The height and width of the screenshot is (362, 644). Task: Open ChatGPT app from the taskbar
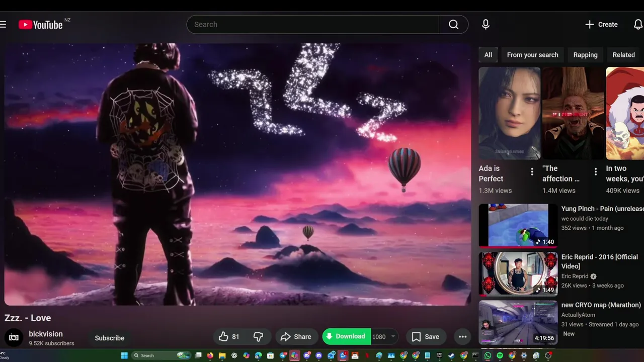(x=234, y=355)
